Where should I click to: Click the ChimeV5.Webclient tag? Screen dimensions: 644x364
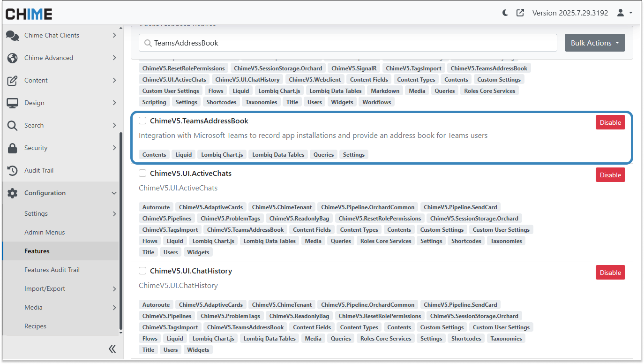point(315,79)
